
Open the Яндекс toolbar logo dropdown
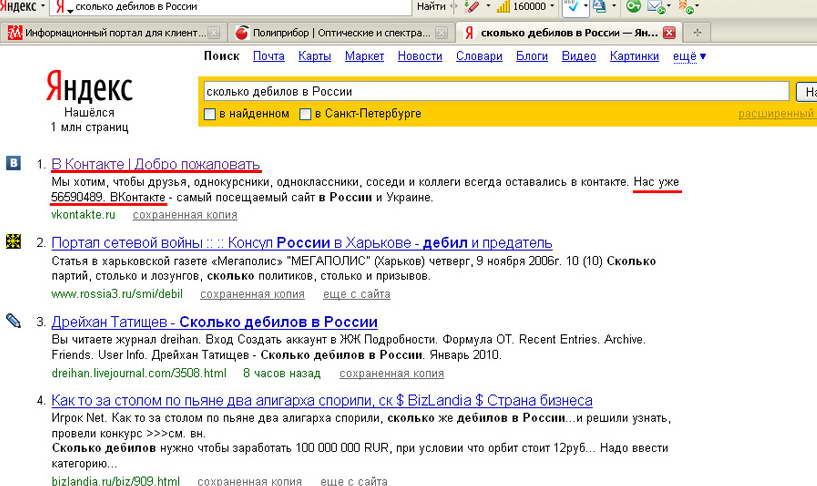coord(43,7)
